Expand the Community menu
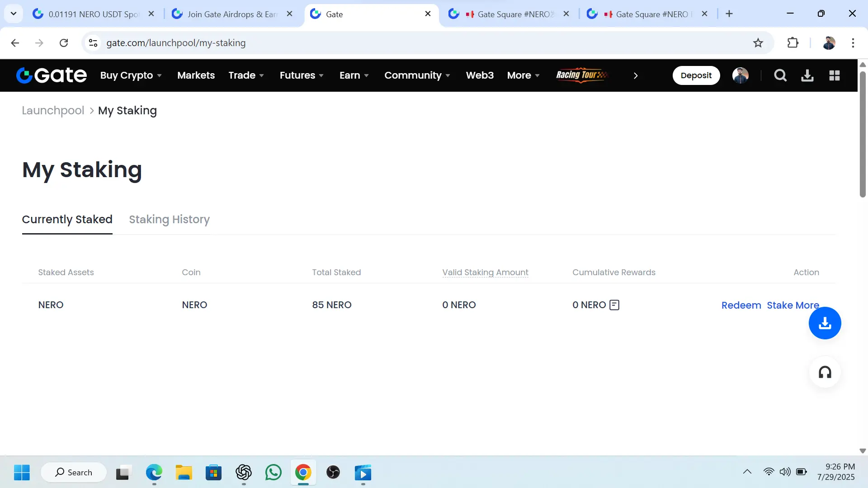Screen dimensions: 868x488 [x=417, y=75]
